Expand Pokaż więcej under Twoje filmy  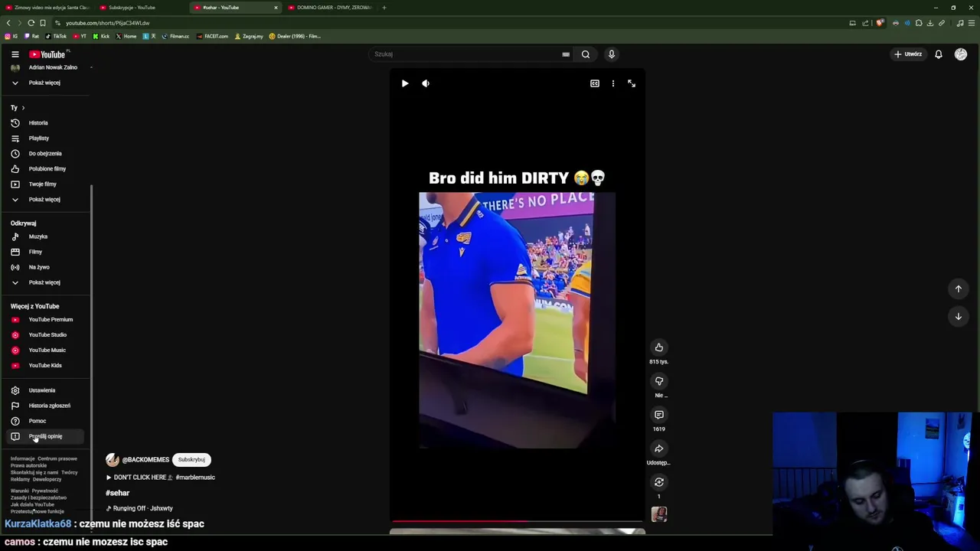44,200
